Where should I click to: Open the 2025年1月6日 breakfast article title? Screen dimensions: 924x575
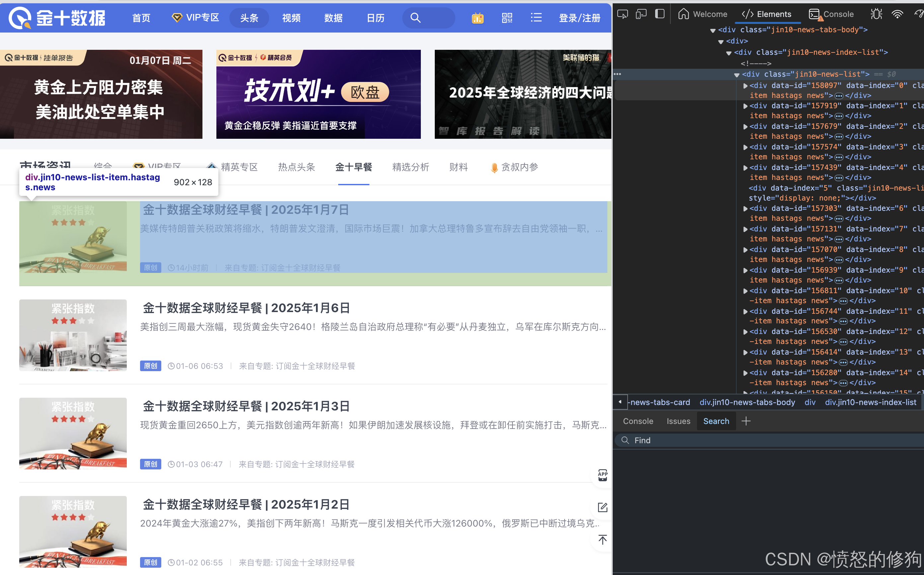pyautogui.click(x=246, y=308)
